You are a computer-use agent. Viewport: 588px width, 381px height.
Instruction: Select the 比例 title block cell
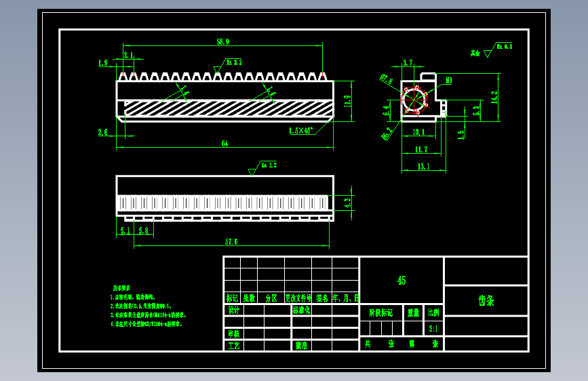(433, 313)
